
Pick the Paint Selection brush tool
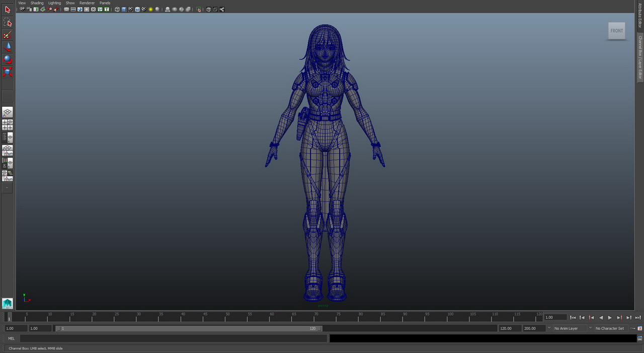pyautogui.click(x=8, y=35)
